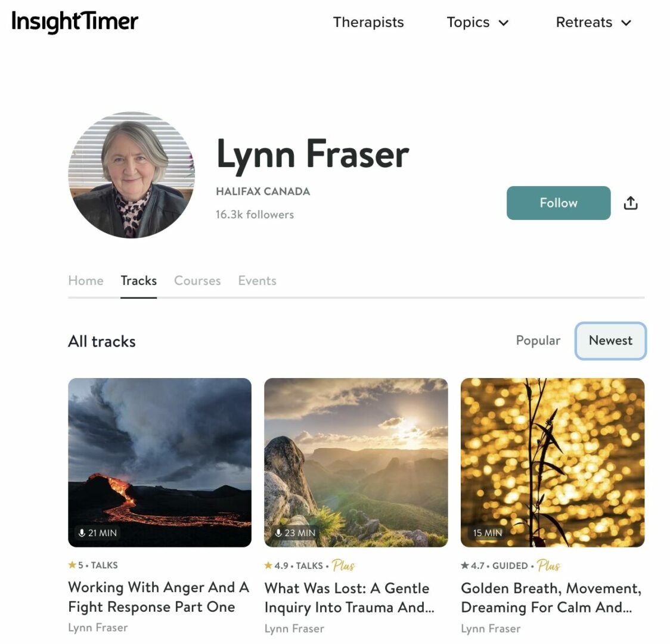Screen dimensions: 670x644
Task: Switch to the Courses tab
Action: click(197, 281)
